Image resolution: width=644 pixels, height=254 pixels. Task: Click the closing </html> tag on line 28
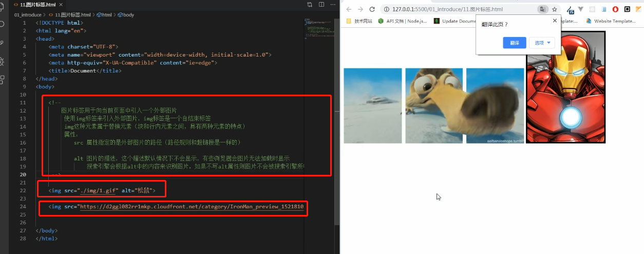click(47, 239)
